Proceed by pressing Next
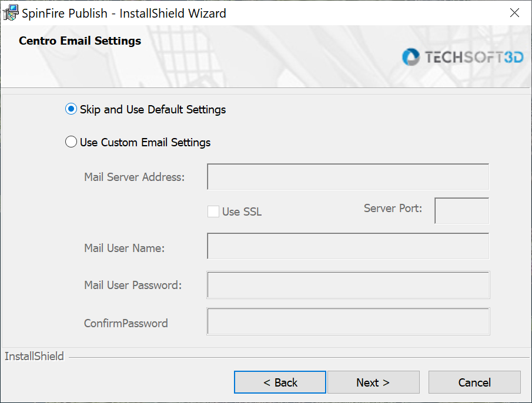The image size is (532, 403). pos(373,382)
